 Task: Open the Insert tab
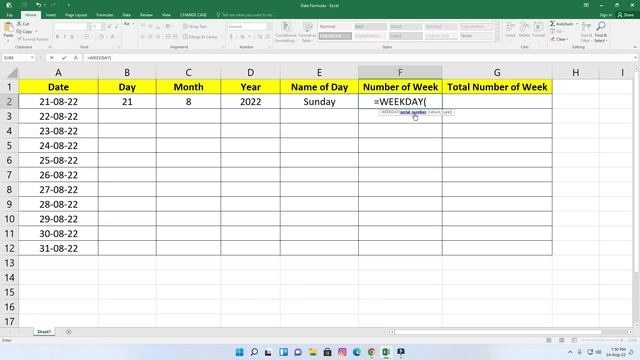coord(51,15)
